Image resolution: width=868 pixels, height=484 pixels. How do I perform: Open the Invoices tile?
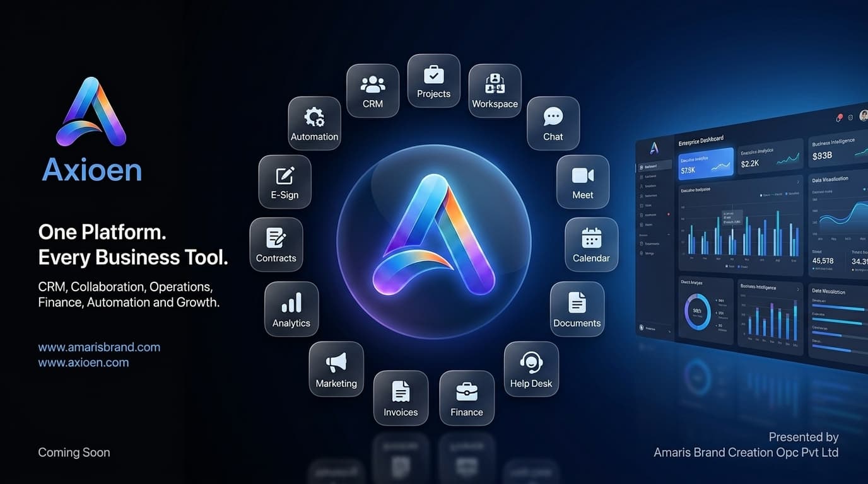tap(401, 398)
